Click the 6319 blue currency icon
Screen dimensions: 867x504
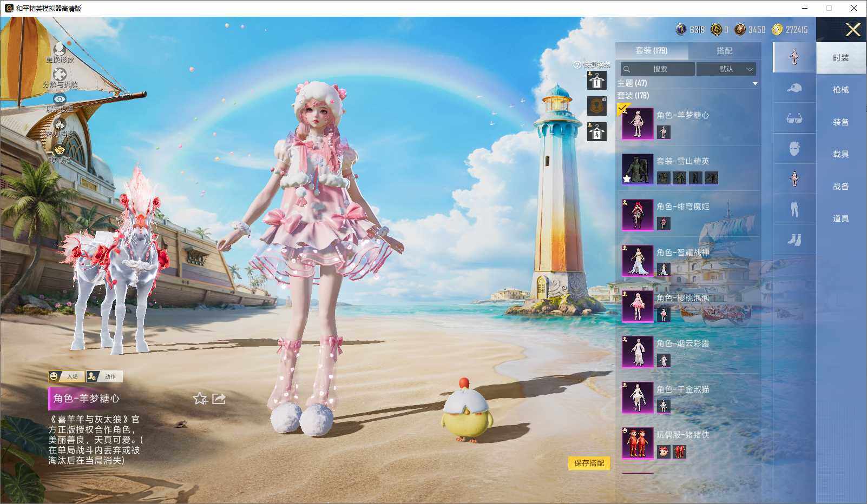pyautogui.click(x=681, y=29)
